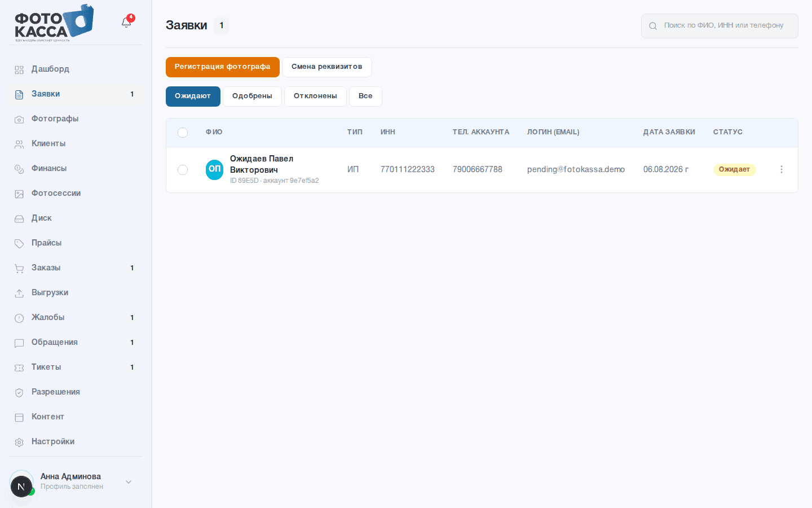Show Все applications filter
This screenshot has width=812, height=508.
coord(365,97)
